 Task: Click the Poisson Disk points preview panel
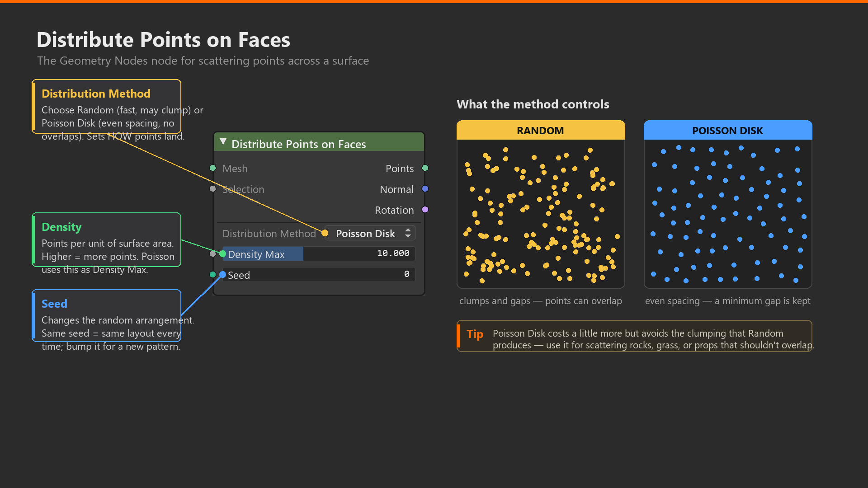point(728,213)
